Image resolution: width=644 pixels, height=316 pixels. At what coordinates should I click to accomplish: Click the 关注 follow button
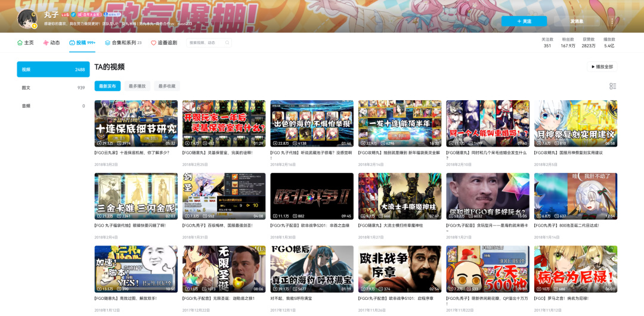(524, 21)
